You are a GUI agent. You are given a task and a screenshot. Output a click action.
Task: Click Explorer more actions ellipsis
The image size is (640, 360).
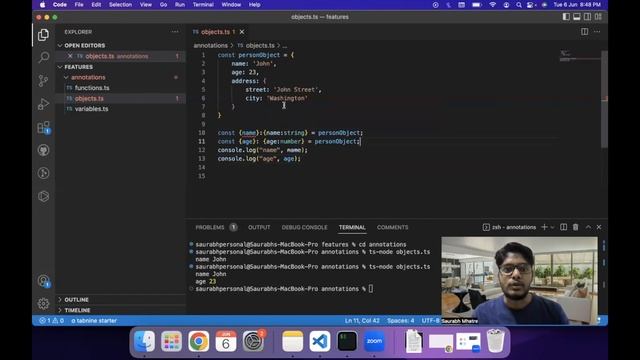(175, 32)
